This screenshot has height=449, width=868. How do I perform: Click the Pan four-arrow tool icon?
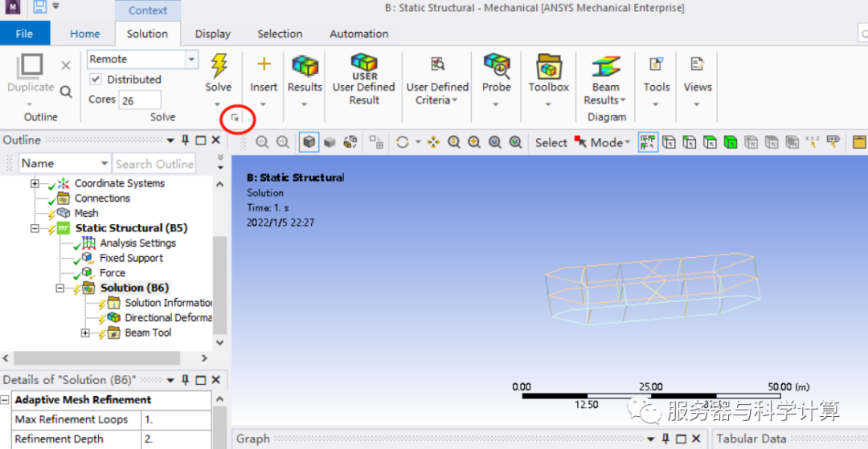coord(433,143)
